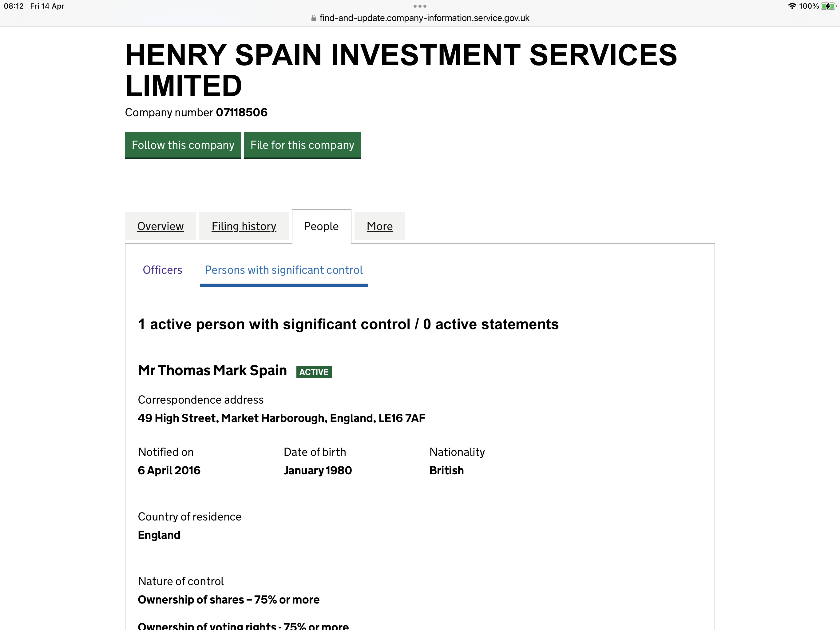
Task: Tap the company name heading
Action: (x=401, y=70)
